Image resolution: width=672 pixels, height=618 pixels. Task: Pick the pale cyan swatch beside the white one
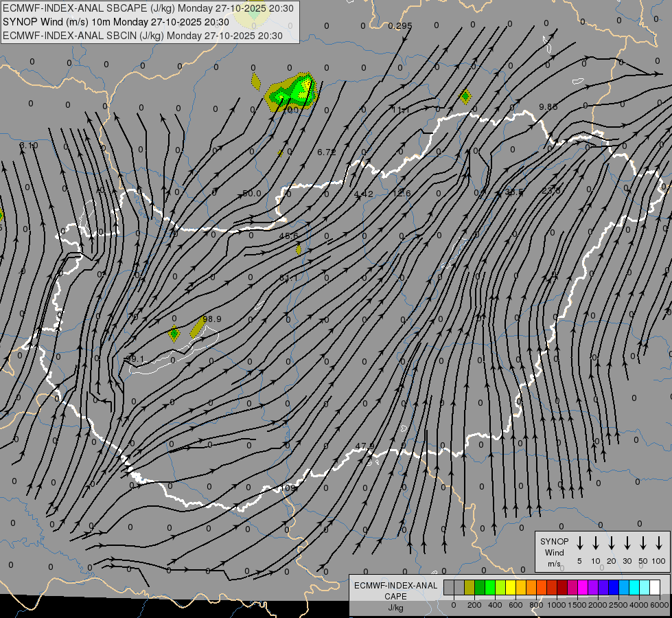coord(644,587)
